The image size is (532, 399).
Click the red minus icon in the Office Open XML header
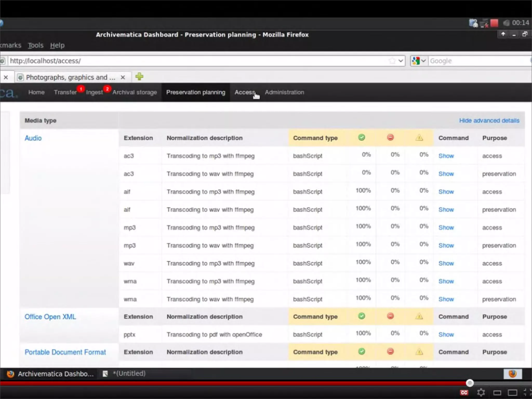[390, 316]
